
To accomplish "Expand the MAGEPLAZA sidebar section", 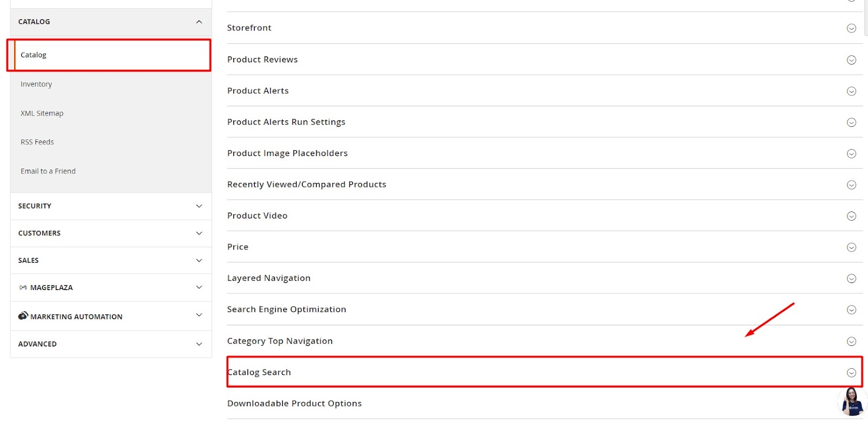I will point(111,287).
